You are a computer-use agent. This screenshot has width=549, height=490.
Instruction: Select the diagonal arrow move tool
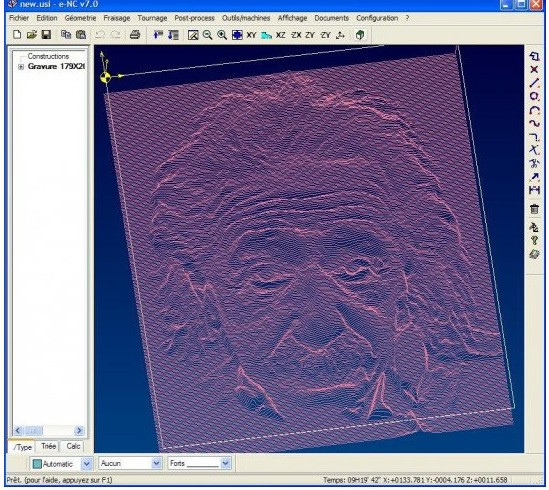[x=534, y=177]
